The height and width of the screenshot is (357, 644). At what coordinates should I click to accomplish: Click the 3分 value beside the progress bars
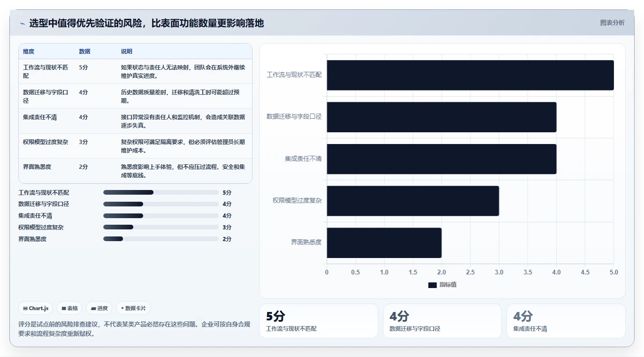[227, 228]
